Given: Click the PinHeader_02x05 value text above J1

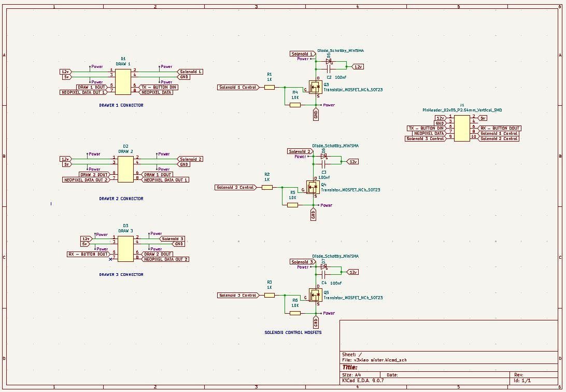Looking at the screenshot, I should pos(462,110).
